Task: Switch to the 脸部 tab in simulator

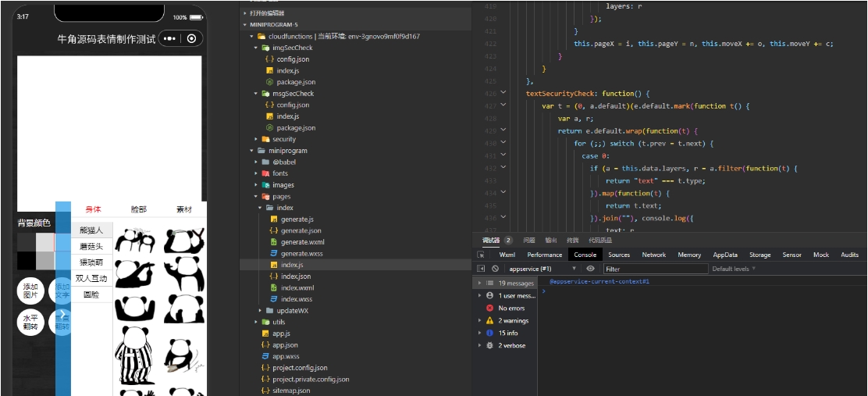Action: (138, 209)
